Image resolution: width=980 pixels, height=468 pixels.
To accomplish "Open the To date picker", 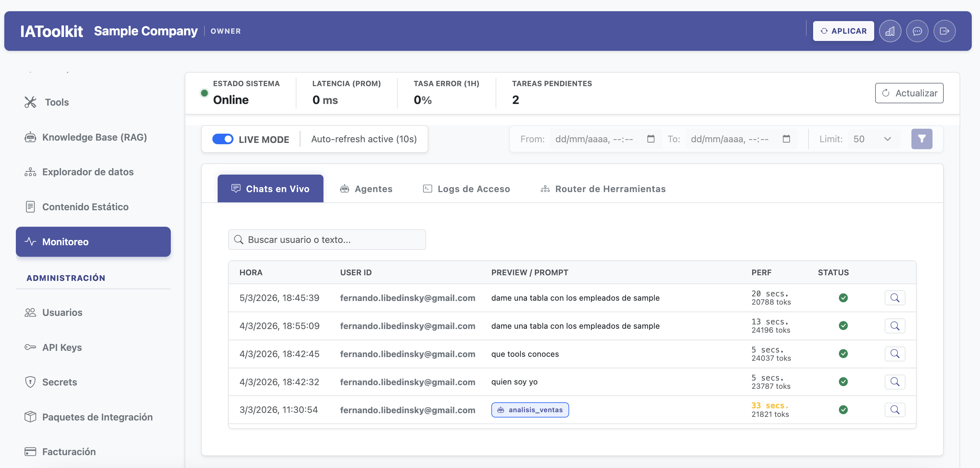I will (x=786, y=139).
